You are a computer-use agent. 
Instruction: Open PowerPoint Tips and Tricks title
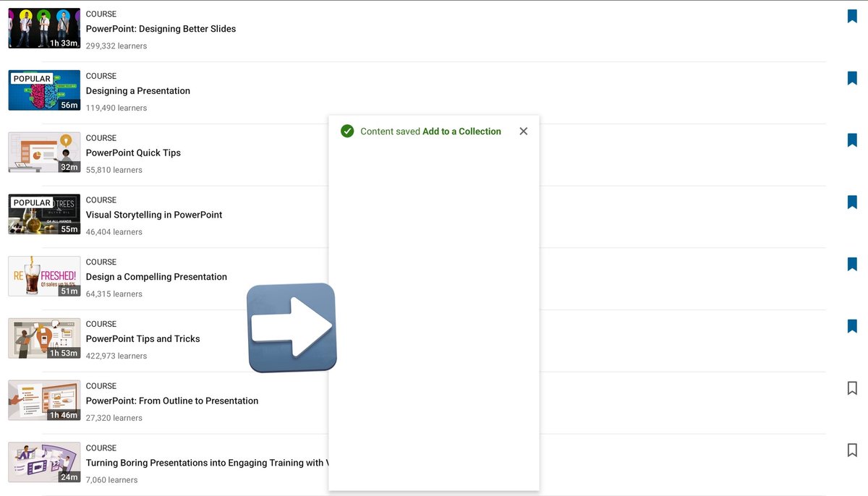(x=142, y=338)
